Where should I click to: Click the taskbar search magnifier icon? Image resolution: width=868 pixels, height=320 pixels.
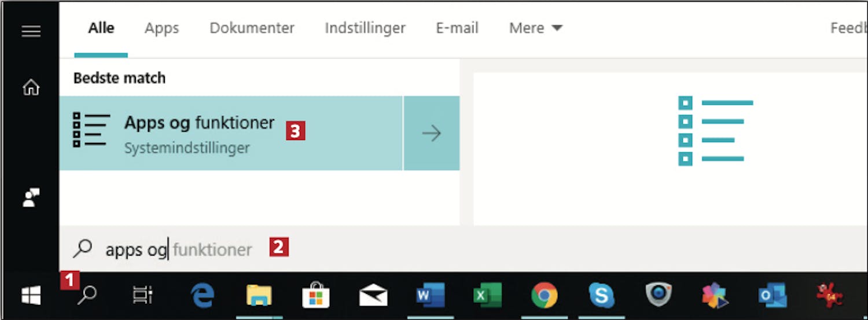87,295
